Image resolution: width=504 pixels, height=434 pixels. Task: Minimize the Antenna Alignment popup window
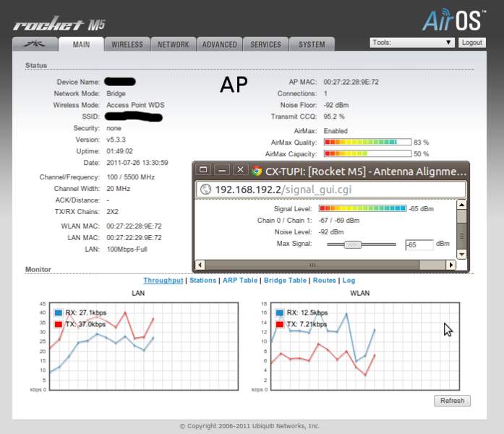pos(222,170)
